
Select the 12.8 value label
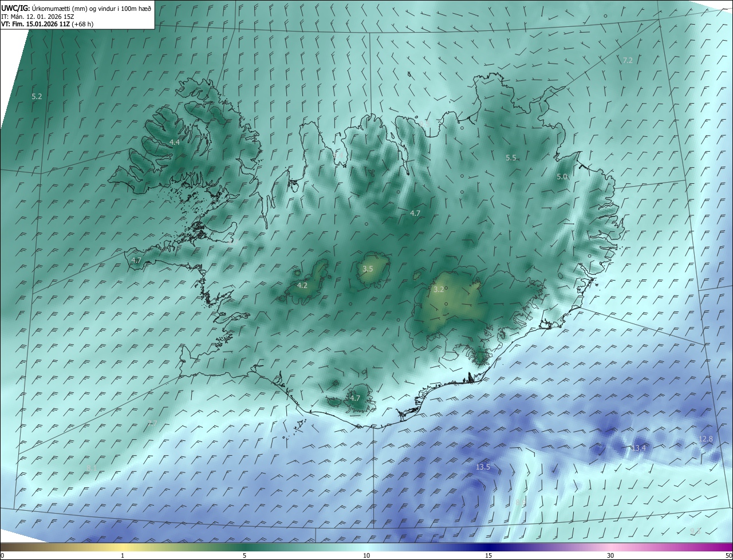tap(706, 439)
